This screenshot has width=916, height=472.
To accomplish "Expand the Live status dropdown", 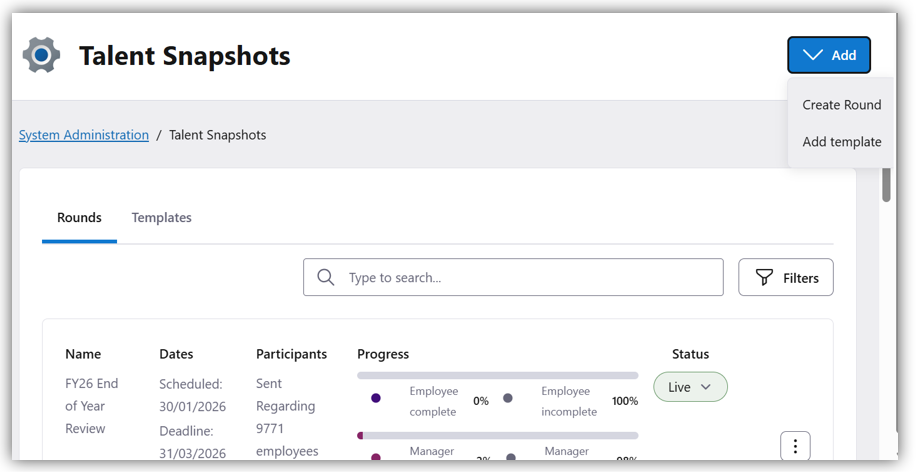I will (x=690, y=387).
